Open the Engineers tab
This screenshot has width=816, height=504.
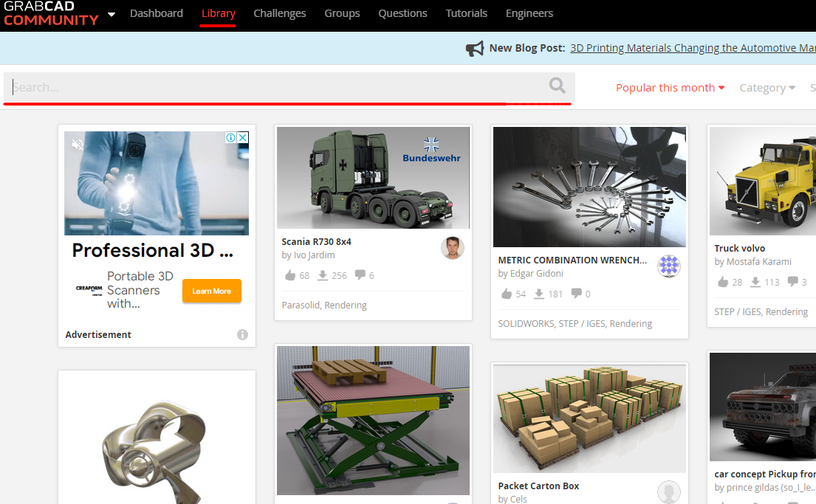(x=529, y=13)
